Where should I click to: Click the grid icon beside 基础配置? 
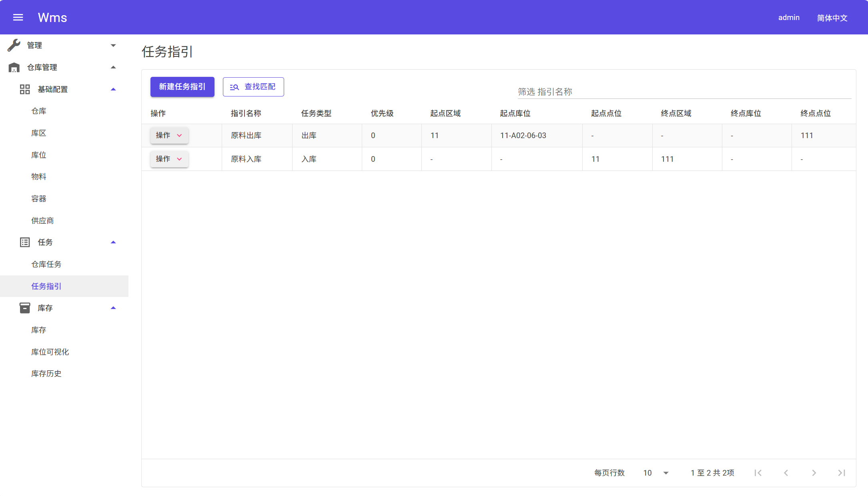pos(25,89)
